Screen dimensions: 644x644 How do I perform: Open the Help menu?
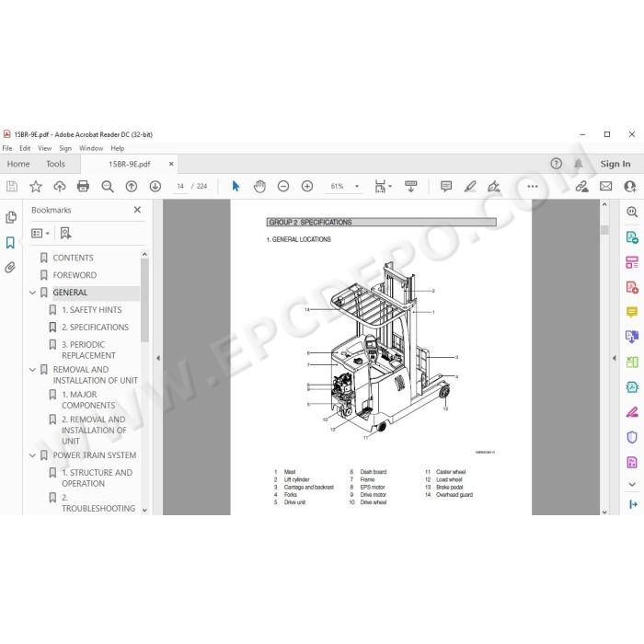pos(118,148)
